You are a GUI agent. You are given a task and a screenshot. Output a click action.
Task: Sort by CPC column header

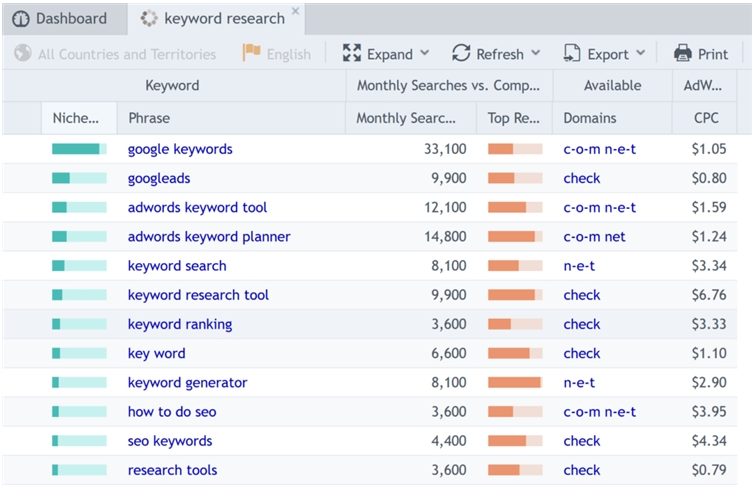pos(706,118)
